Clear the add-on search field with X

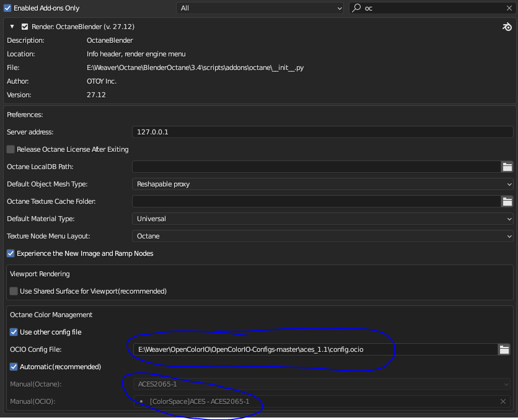tap(509, 8)
